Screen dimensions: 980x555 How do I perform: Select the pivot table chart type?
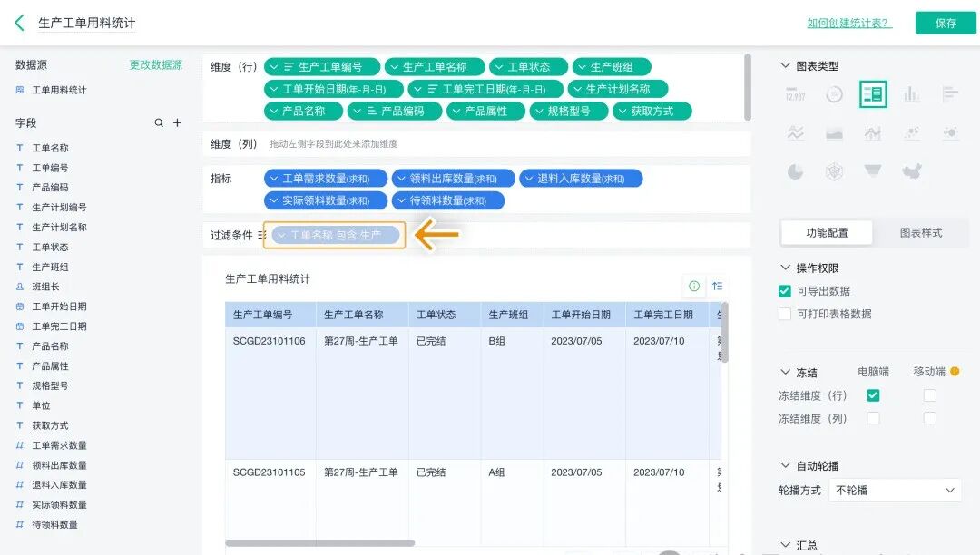pyautogui.click(x=873, y=94)
